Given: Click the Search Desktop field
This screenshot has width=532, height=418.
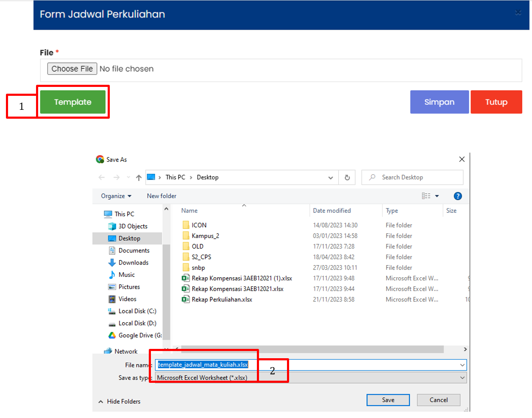Looking at the screenshot, I should [412, 177].
